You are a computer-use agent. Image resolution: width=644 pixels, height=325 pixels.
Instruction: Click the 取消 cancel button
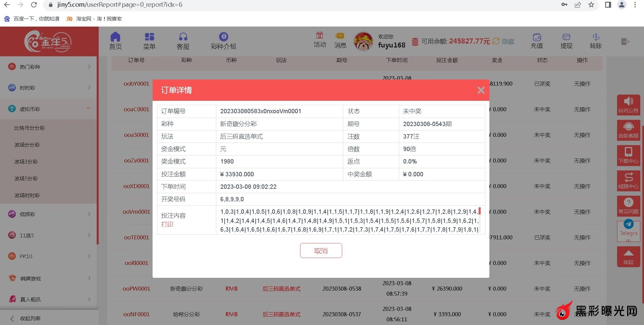coord(321,251)
